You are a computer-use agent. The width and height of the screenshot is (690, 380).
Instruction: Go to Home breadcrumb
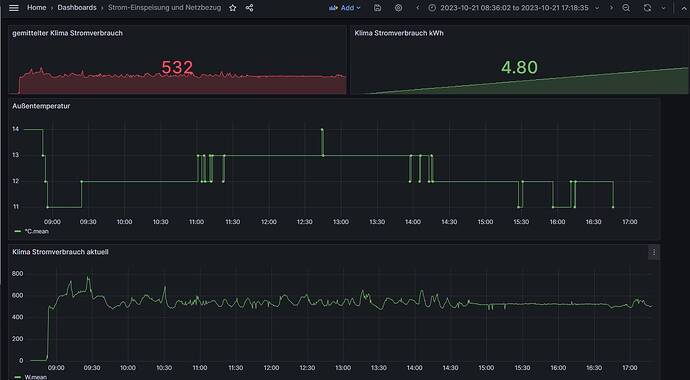point(37,7)
